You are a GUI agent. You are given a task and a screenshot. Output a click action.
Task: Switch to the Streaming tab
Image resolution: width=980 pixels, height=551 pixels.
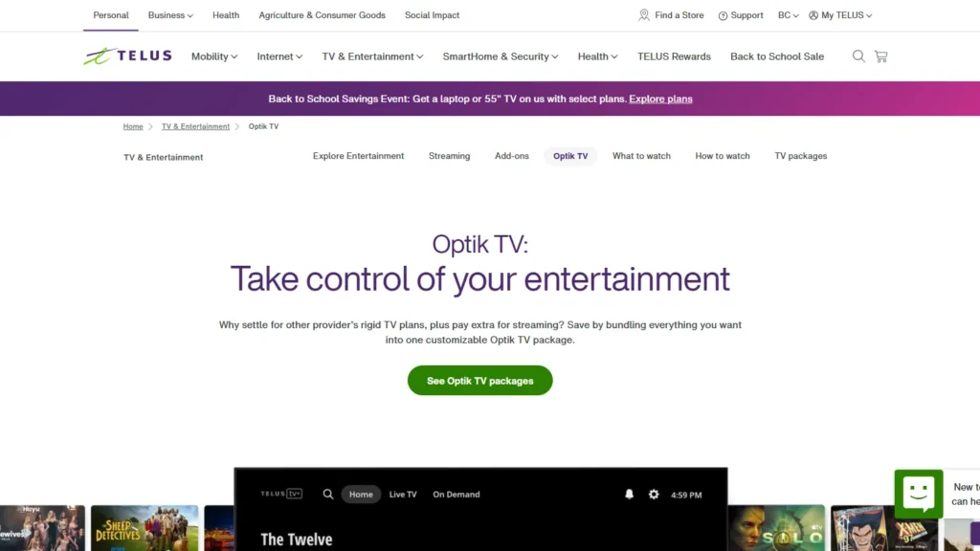click(x=450, y=156)
